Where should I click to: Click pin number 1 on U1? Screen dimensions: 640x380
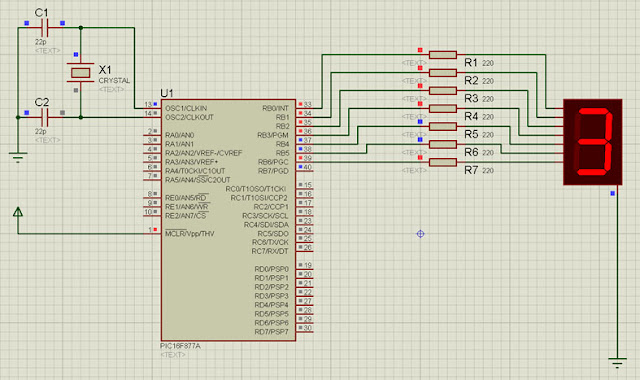point(150,230)
